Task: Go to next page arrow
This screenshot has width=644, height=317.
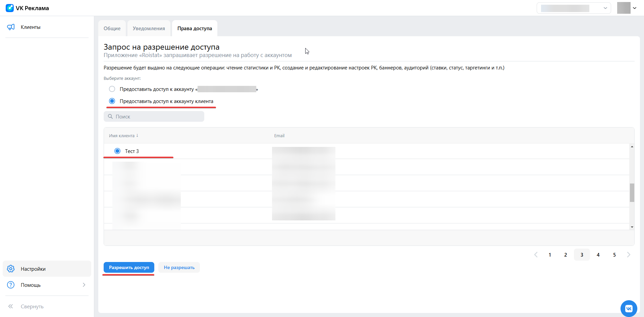Action: 629,255
